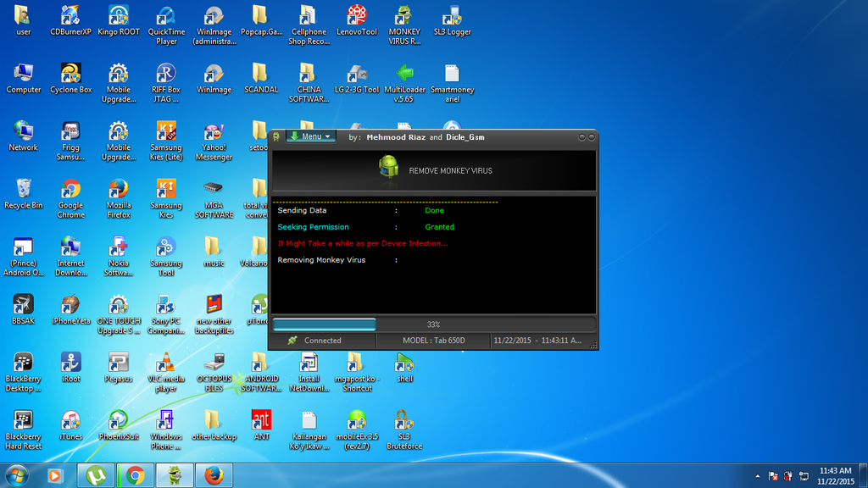Viewport: 868px width, 488px height.
Task: Select the Nokia Software desktop icon
Action: (x=119, y=257)
